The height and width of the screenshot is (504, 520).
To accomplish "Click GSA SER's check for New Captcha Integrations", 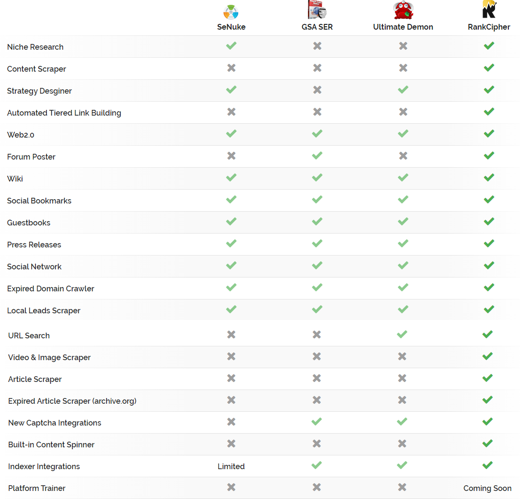I will (317, 422).
